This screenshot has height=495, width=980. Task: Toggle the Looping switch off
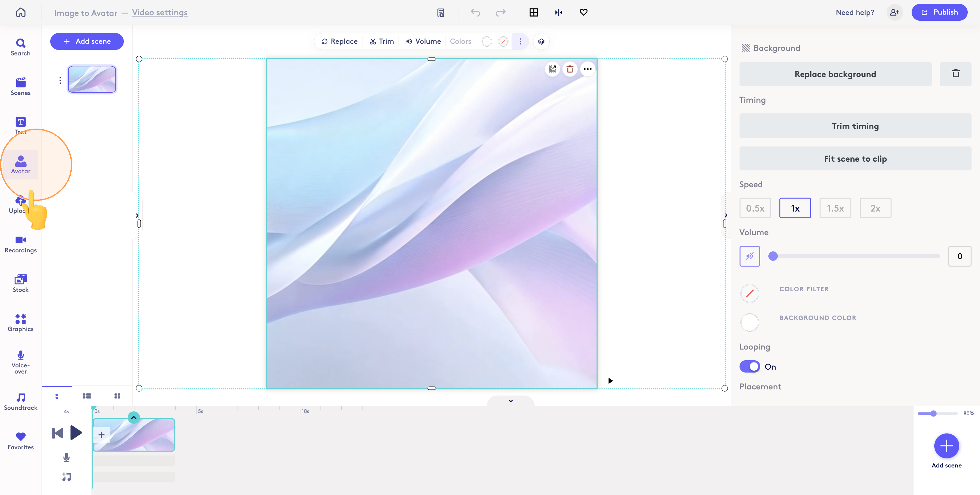[x=750, y=366]
